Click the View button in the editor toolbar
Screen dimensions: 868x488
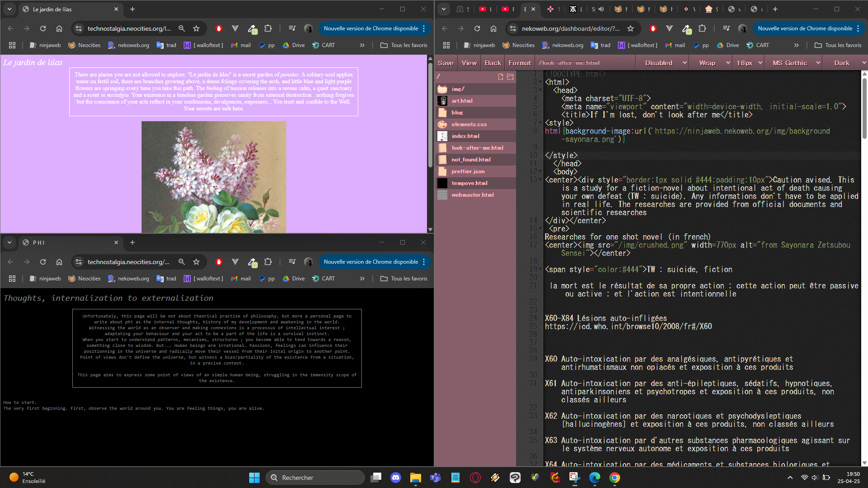coord(469,63)
